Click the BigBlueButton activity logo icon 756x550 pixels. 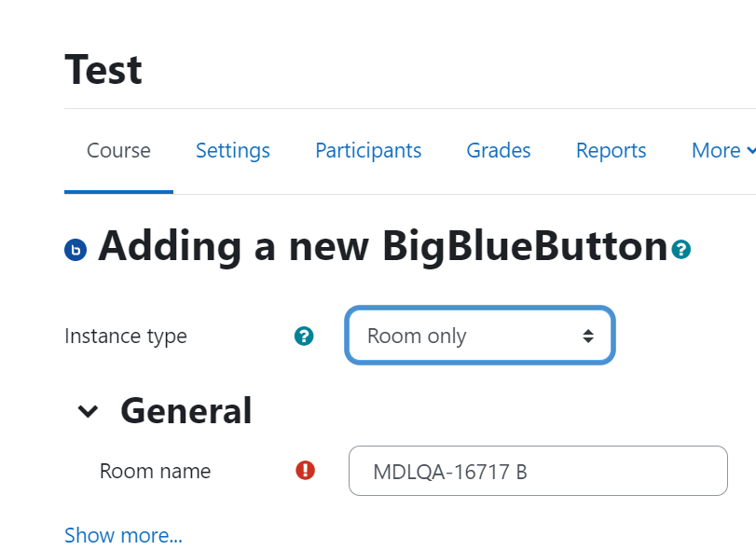coord(76,250)
